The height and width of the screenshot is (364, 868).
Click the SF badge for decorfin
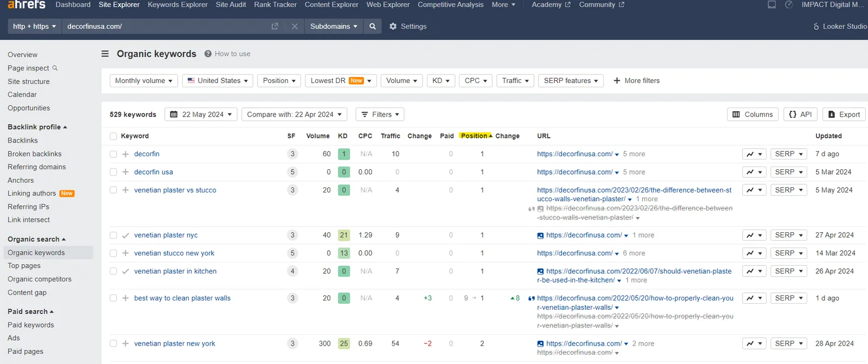click(x=292, y=154)
